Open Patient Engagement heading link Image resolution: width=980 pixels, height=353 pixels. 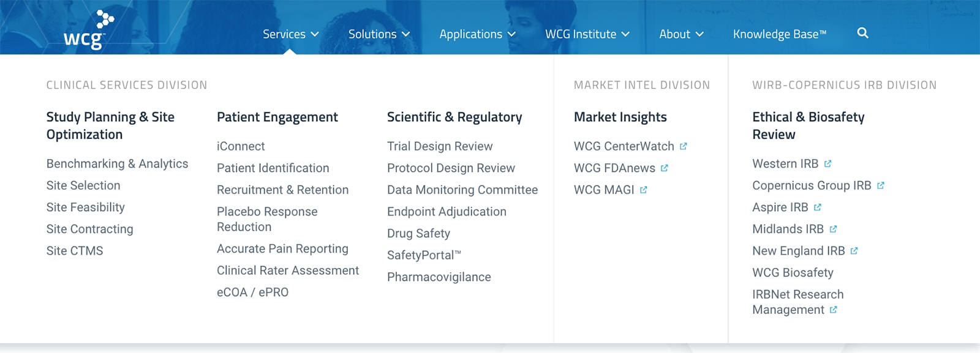(277, 117)
